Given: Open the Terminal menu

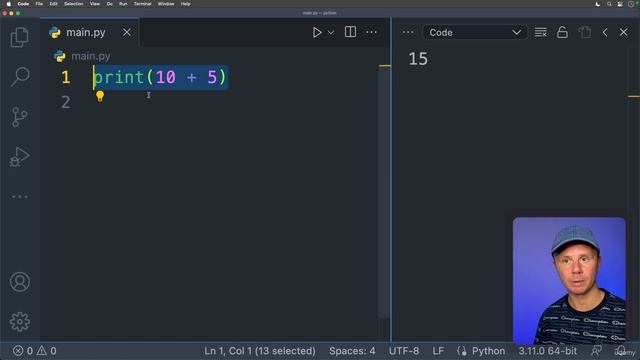Looking at the screenshot, I should coord(142,4).
